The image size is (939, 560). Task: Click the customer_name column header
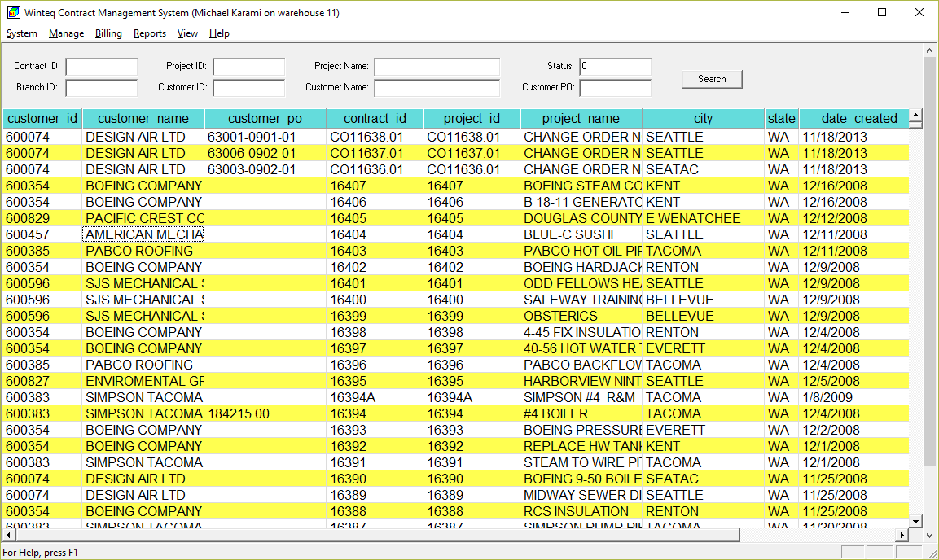click(x=143, y=119)
